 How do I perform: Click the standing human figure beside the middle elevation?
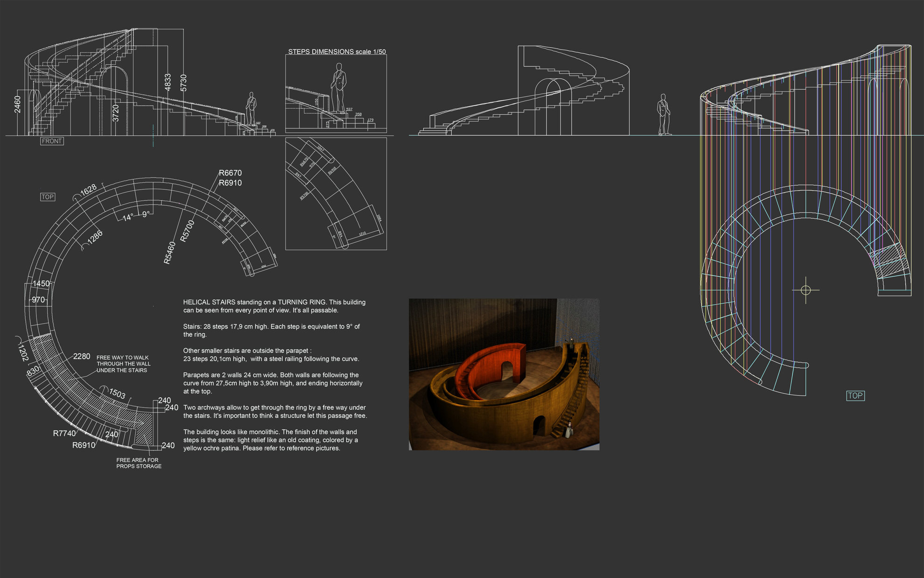point(663,114)
